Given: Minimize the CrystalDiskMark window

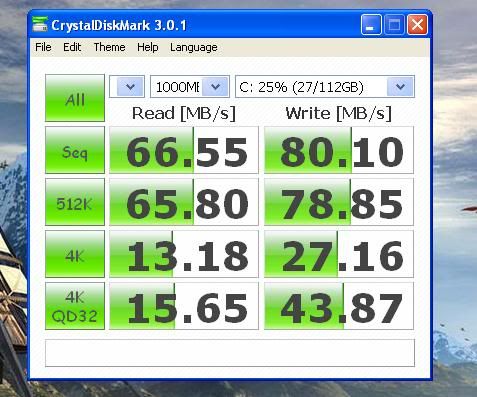Looking at the screenshot, I should pyautogui.click(x=371, y=25).
